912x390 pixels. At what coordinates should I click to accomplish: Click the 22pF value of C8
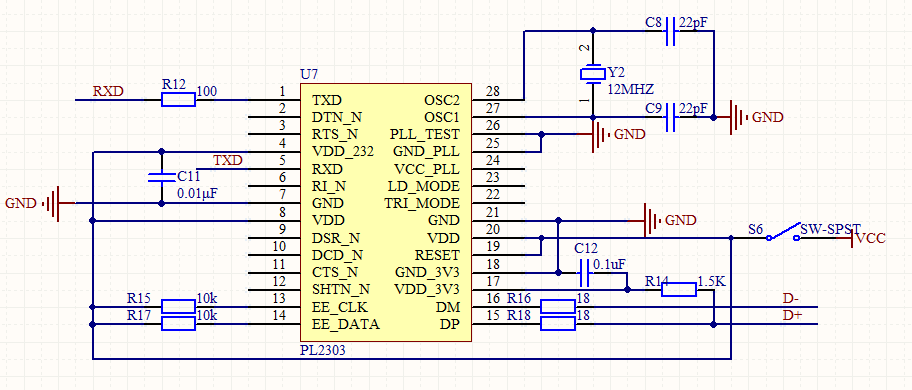click(693, 23)
